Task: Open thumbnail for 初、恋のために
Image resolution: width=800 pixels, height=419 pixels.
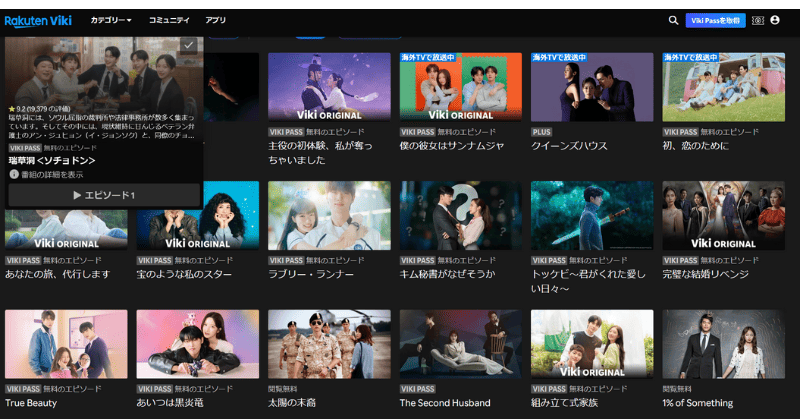Action: tap(723, 87)
